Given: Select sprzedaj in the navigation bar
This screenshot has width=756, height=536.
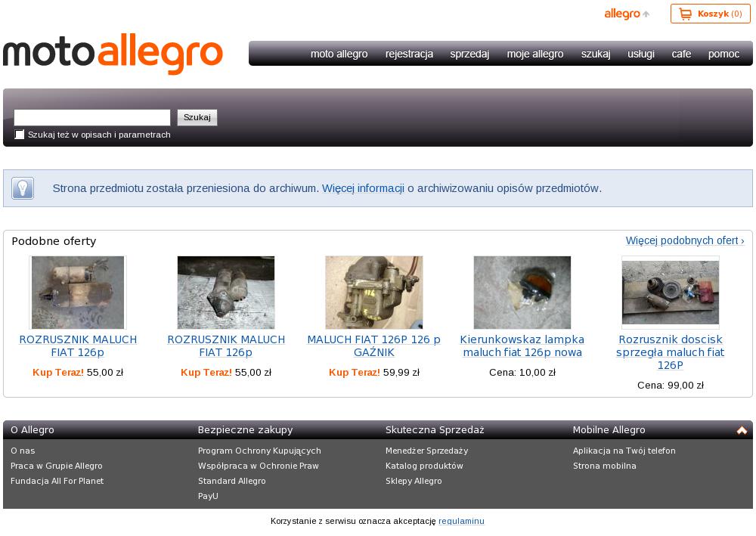Looking at the screenshot, I should coord(469,54).
